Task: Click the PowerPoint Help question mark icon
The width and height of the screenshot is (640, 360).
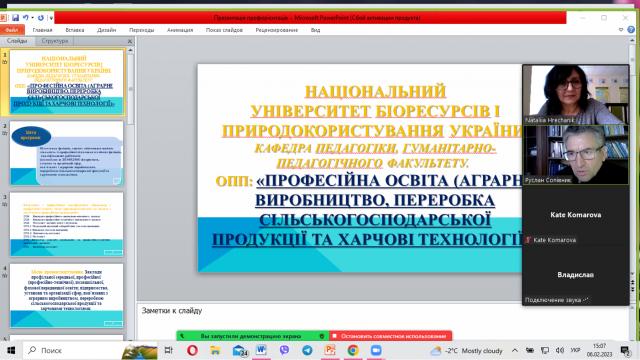Action: 631,30
